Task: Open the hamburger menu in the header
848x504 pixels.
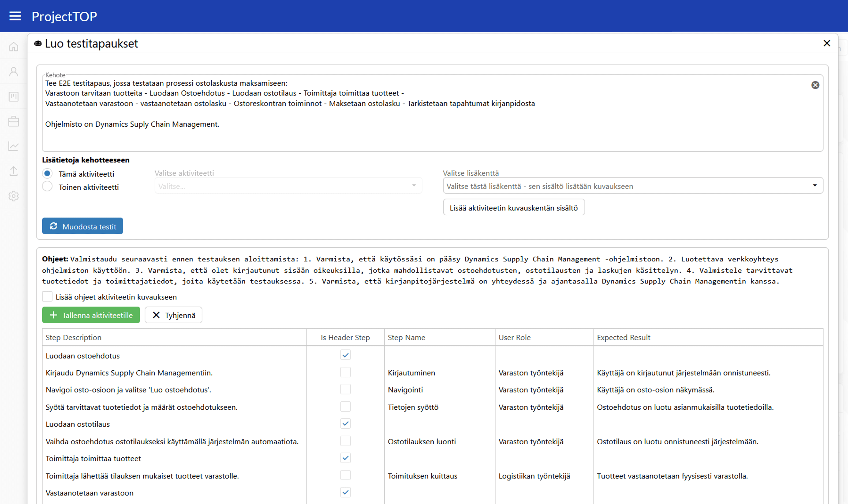Action: [x=15, y=16]
